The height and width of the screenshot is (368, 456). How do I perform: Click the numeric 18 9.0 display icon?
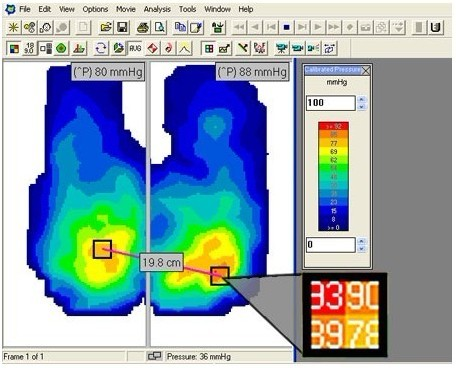30,49
